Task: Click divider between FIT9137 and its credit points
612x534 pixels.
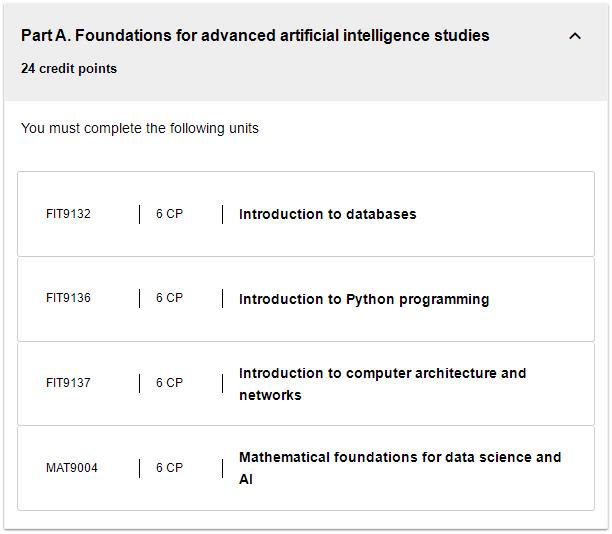Action: [x=139, y=383]
